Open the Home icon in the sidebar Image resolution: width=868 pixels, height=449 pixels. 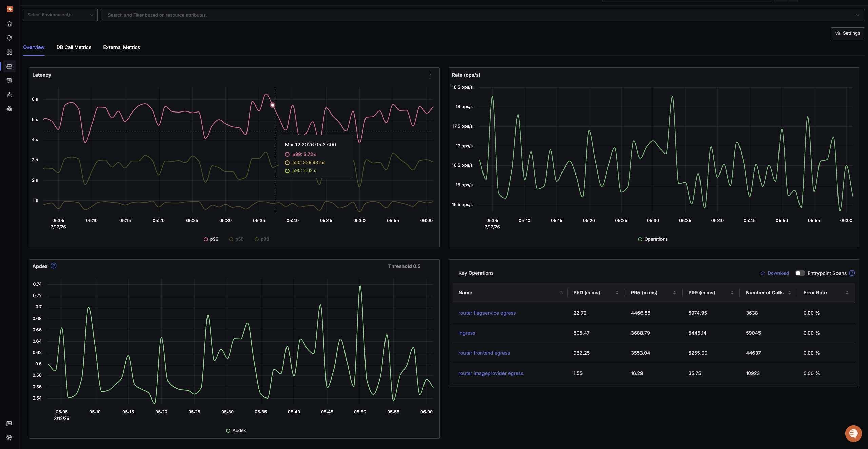pyautogui.click(x=9, y=24)
